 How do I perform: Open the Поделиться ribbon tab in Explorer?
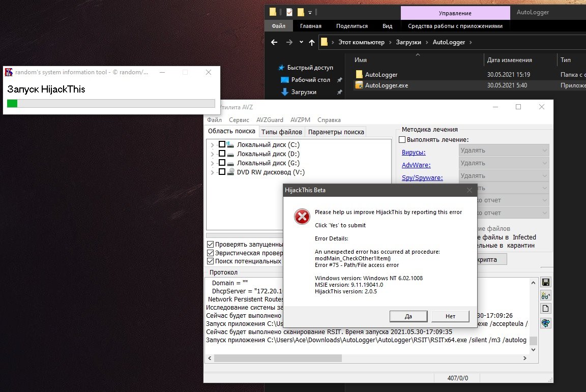351,26
